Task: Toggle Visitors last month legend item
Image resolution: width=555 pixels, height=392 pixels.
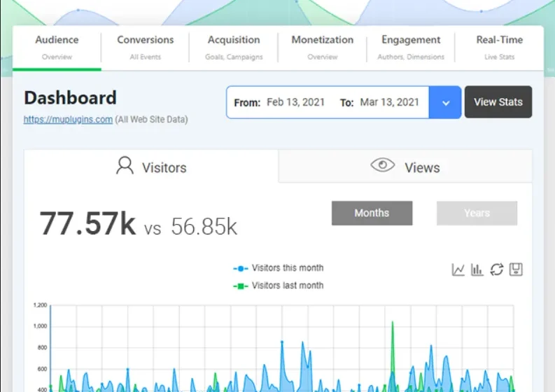Action: [279, 286]
